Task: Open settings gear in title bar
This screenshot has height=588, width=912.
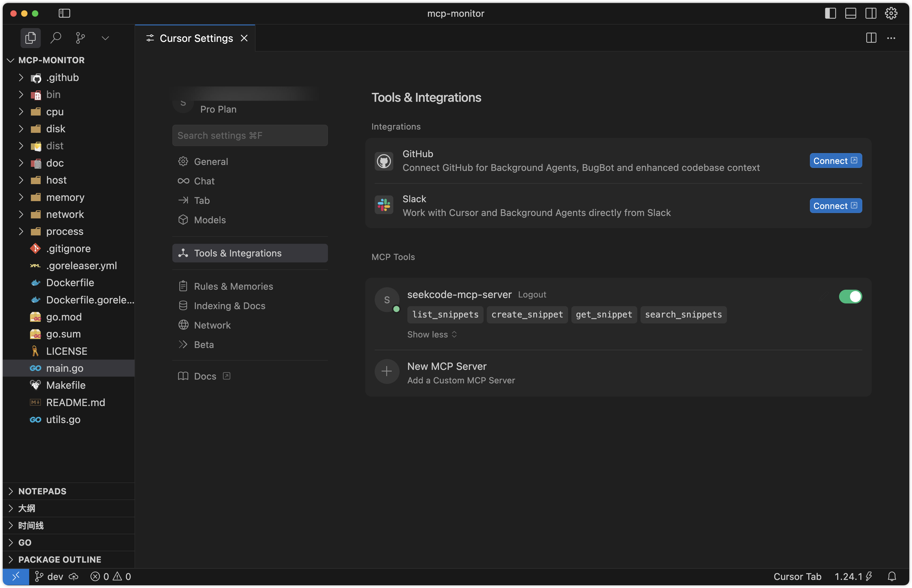Action: 891,13
